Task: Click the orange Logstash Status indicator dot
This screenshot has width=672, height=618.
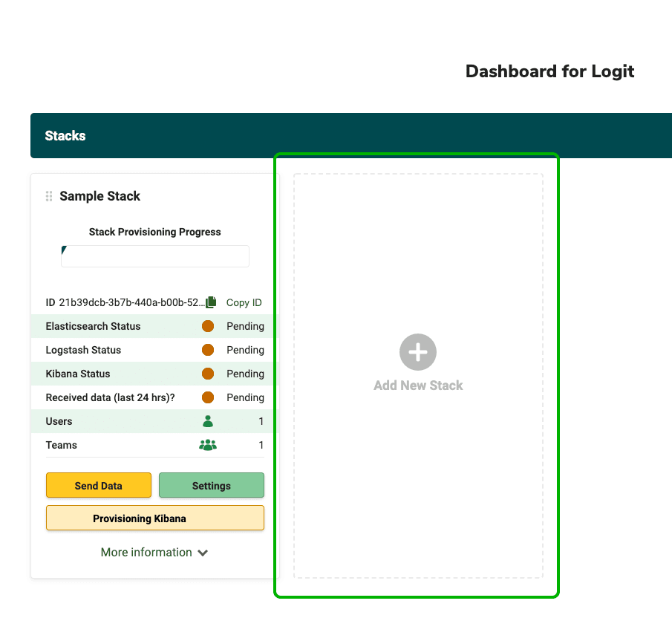Action: tap(208, 350)
